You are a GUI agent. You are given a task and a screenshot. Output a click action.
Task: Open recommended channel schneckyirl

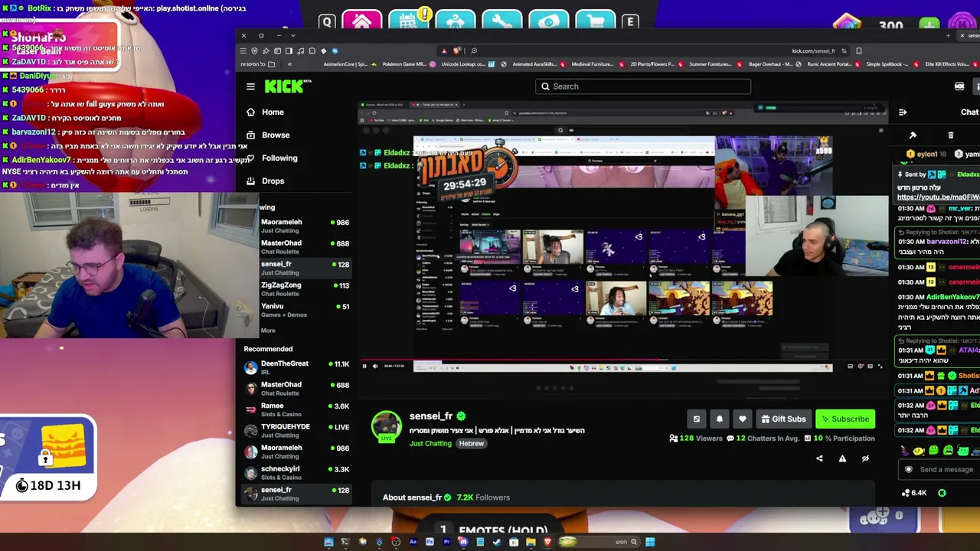297,472
